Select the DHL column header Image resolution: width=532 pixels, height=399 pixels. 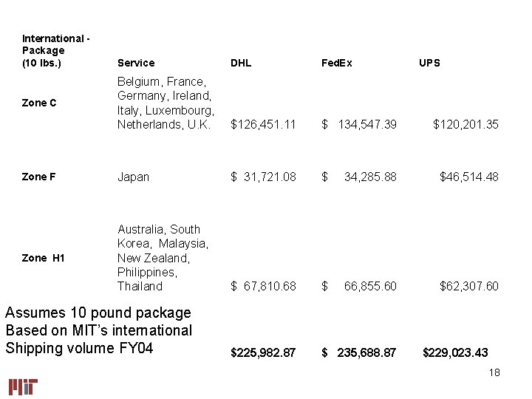tap(241, 63)
